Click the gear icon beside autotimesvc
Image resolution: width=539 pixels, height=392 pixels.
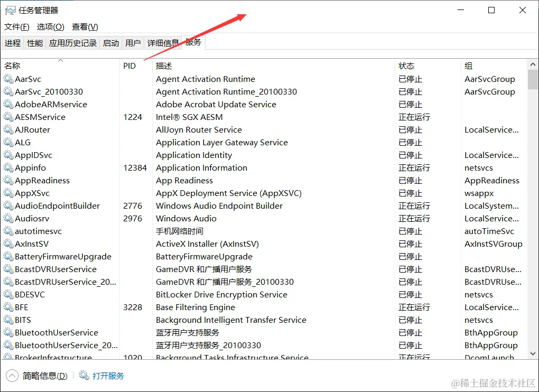click(8, 231)
